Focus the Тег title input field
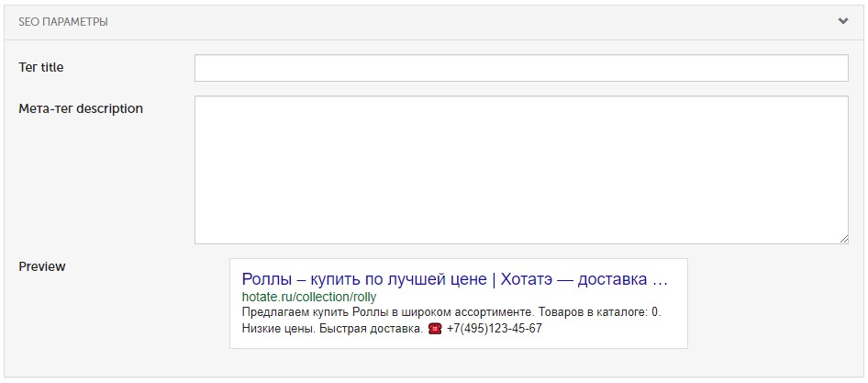 pyautogui.click(x=521, y=68)
